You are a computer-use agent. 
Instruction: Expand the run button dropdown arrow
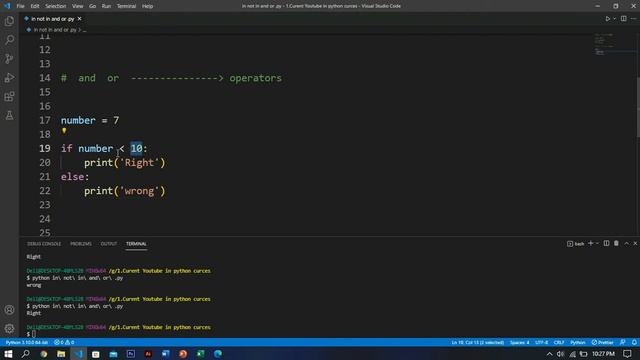(x=614, y=19)
